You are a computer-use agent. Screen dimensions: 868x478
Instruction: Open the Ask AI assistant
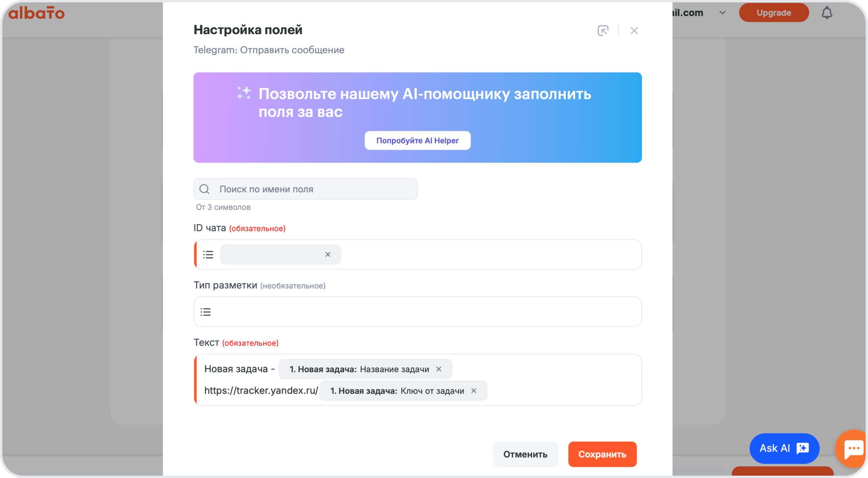(784, 448)
